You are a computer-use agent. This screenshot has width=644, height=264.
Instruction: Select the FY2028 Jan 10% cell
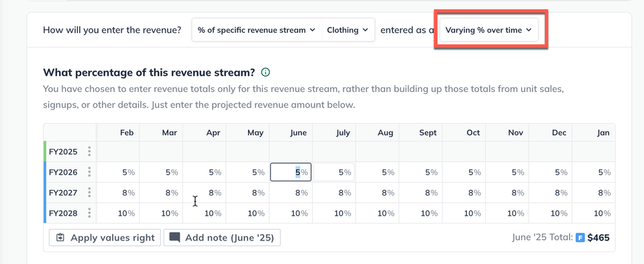(x=594, y=213)
